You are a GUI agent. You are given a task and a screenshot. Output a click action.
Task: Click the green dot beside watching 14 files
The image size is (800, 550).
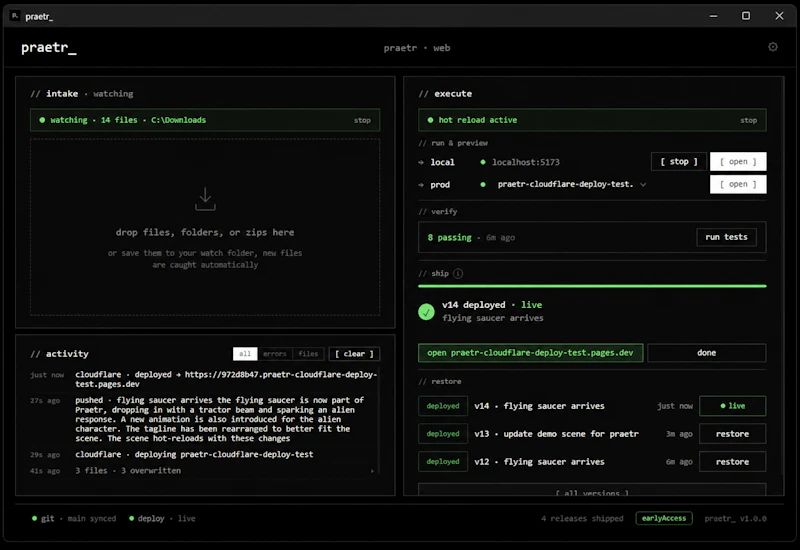coord(42,120)
